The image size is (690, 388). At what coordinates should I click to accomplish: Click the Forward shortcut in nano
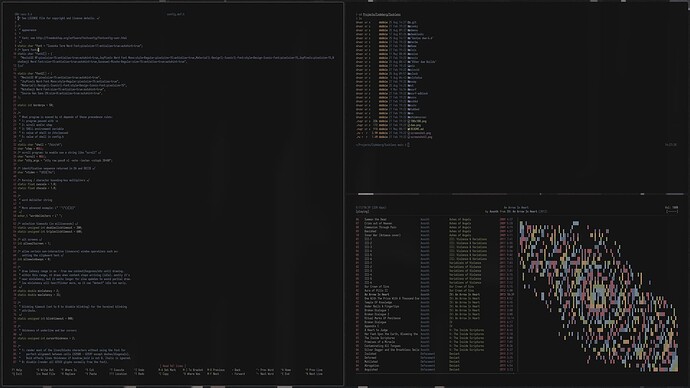pyautogui.click(x=238, y=374)
